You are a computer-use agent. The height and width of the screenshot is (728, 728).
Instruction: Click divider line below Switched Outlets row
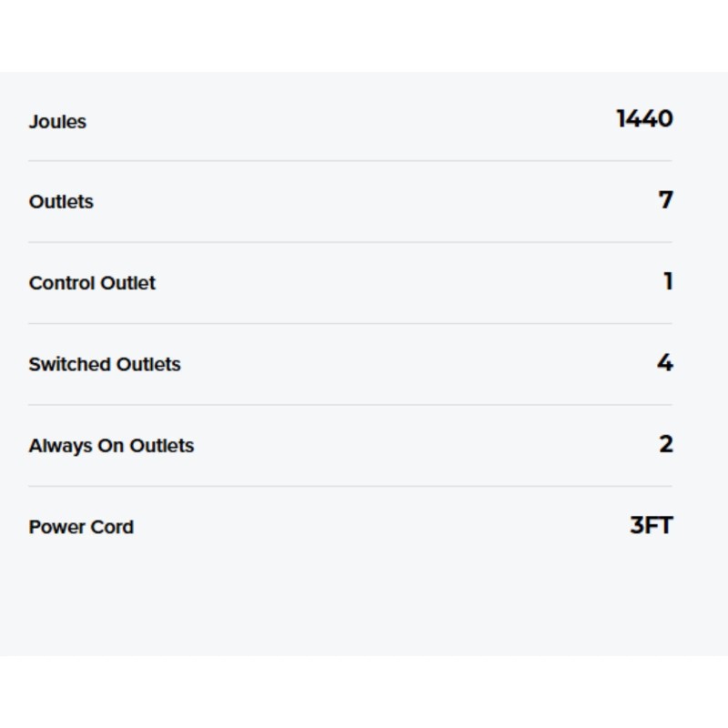350,405
